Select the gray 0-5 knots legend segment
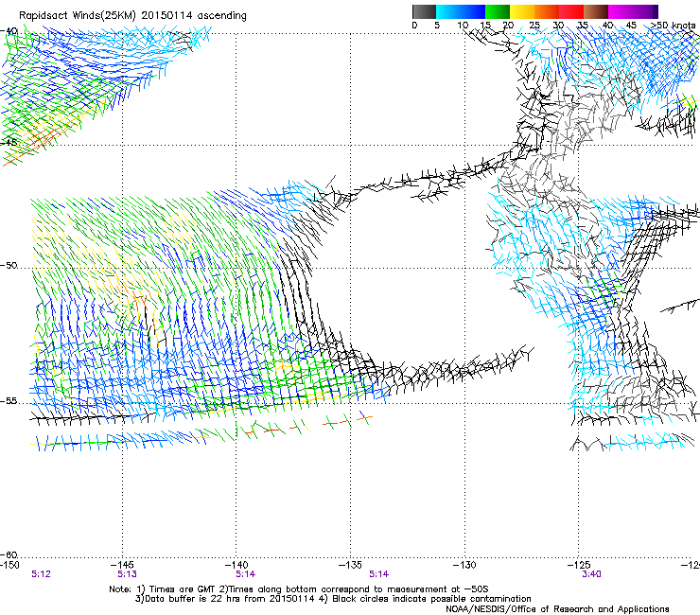 click(424, 11)
